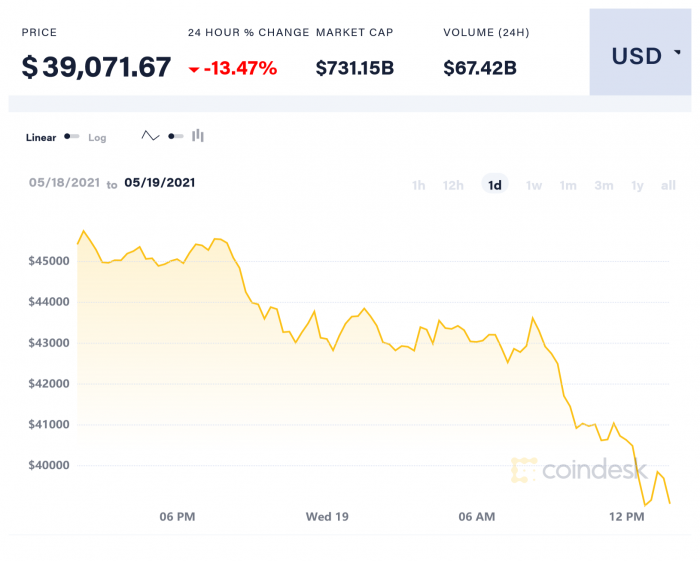
Task: Show the 1y time range
Action: 637,185
